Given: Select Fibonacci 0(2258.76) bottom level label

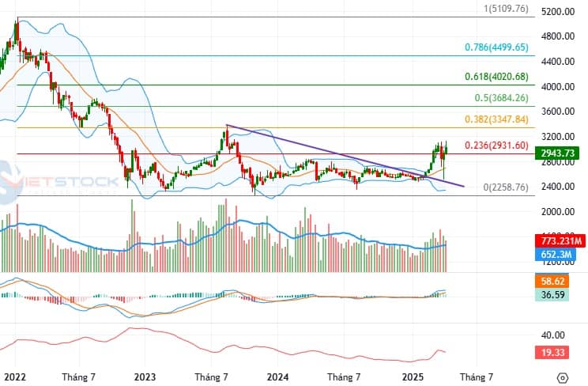Looking at the screenshot, I should (x=504, y=187).
